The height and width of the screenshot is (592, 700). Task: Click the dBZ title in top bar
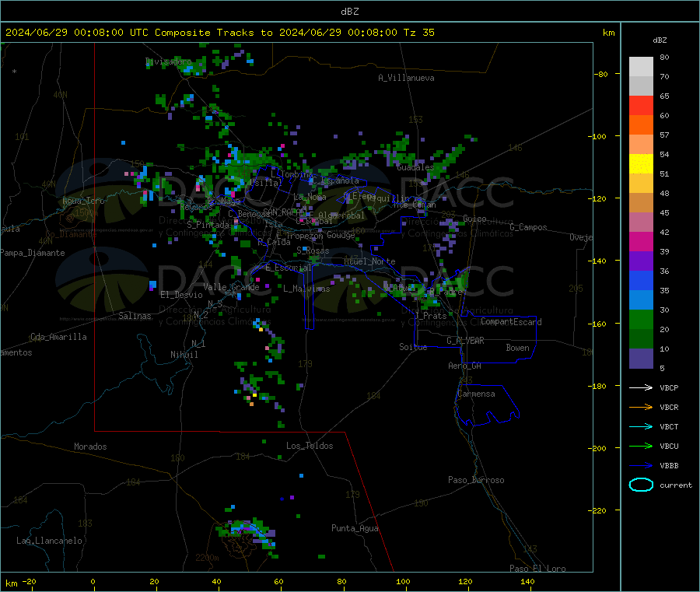(349, 12)
